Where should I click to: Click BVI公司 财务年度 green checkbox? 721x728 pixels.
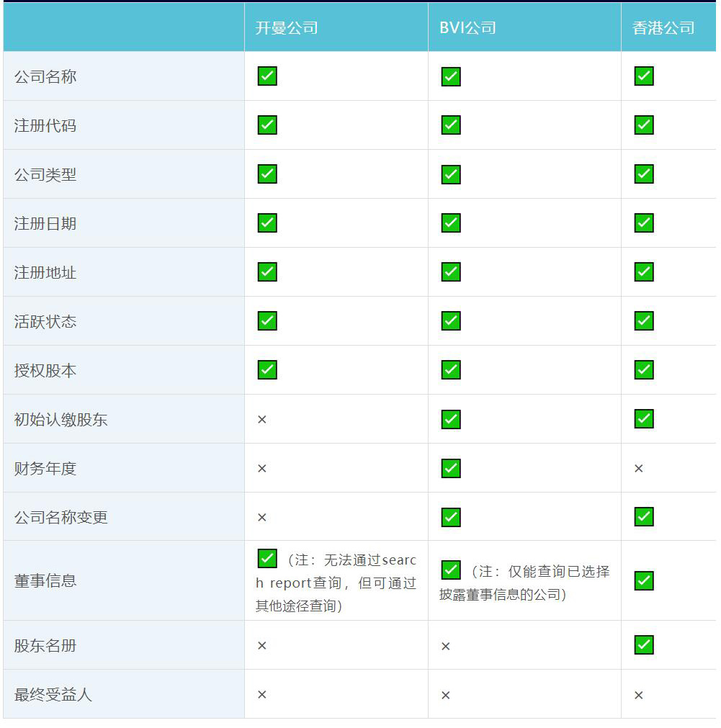point(451,468)
